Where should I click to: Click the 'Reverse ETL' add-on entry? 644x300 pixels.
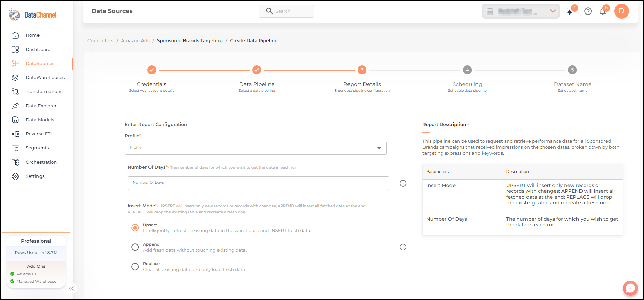point(28,274)
